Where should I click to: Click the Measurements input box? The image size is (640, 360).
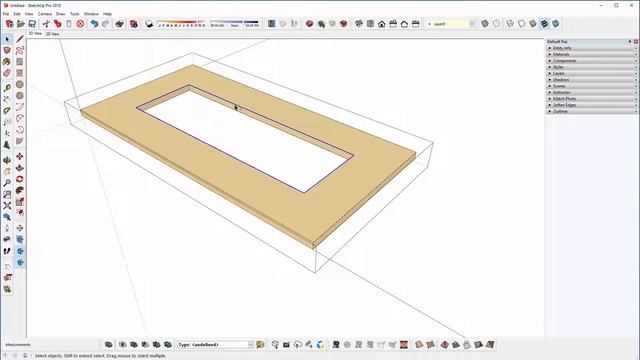(x=65, y=345)
